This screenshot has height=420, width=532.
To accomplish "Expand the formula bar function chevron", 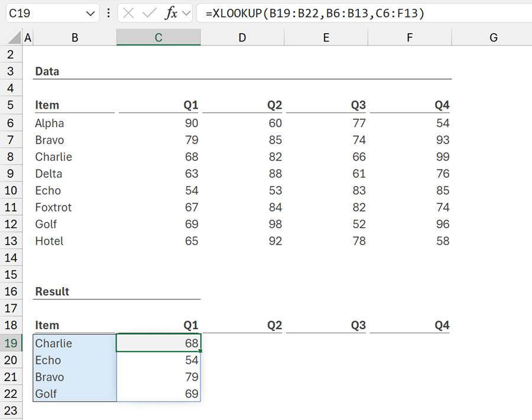I will click(x=186, y=13).
